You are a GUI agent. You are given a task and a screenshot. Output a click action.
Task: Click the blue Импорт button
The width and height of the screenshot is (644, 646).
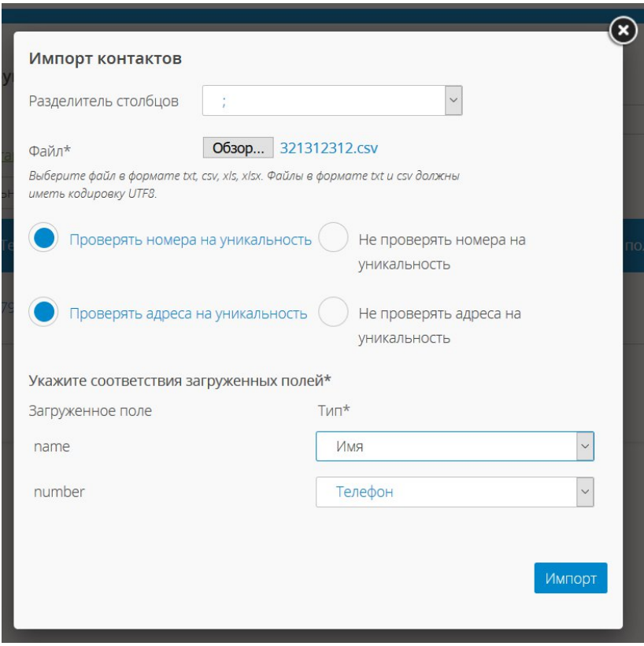pyautogui.click(x=571, y=578)
